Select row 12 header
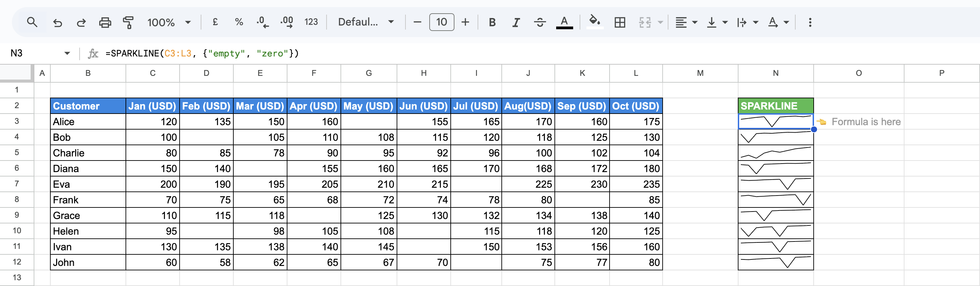This screenshot has width=980, height=286. 17,262
